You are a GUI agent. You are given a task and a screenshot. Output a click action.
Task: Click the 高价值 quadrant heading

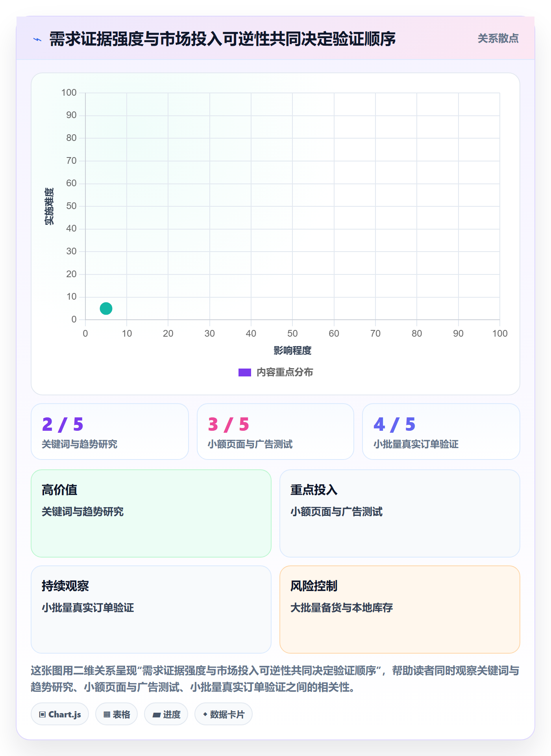coord(59,490)
